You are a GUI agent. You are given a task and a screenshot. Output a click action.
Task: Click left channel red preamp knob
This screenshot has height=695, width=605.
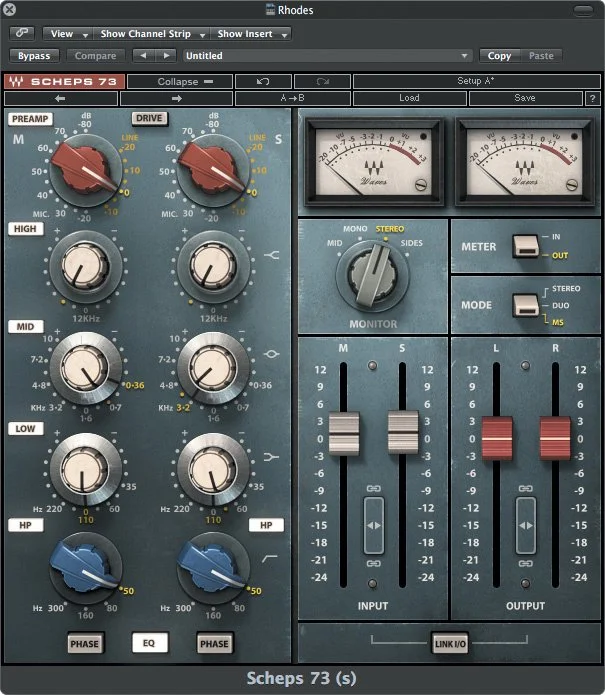[85, 170]
